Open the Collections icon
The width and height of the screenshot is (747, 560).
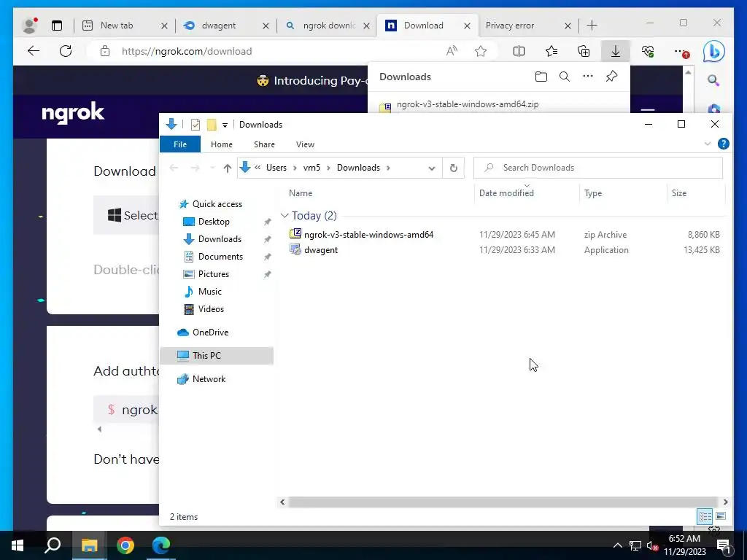[x=584, y=52]
